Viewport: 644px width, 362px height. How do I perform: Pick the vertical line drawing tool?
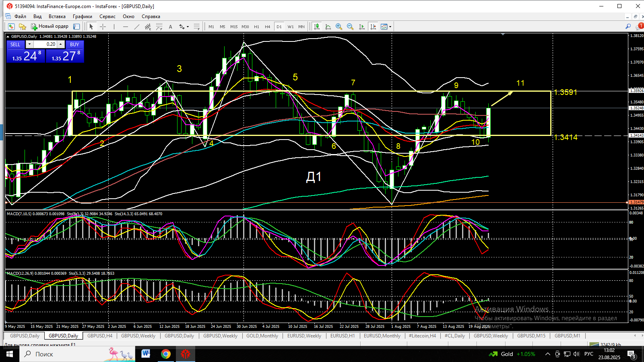coord(114,27)
